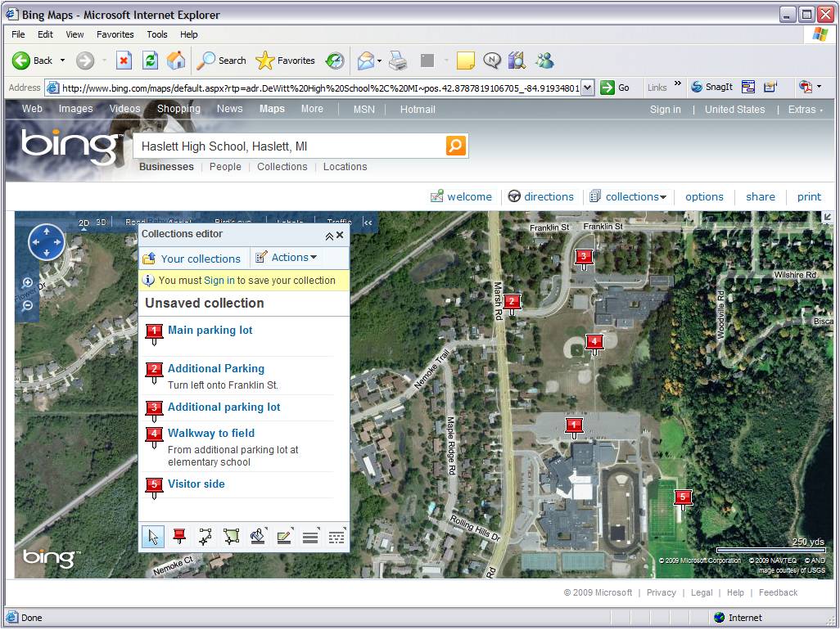Click pushpin 3 on the map near Franklin St
The height and width of the screenshot is (630, 840).
(584, 259)
